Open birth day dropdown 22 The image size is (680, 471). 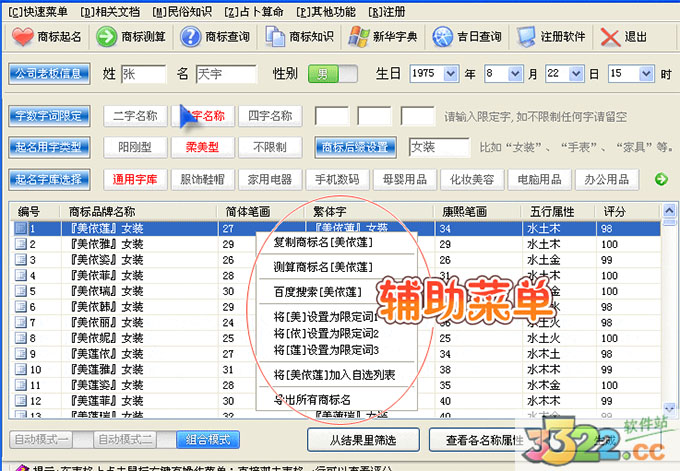pyautogui.click(x=576, y=74)
